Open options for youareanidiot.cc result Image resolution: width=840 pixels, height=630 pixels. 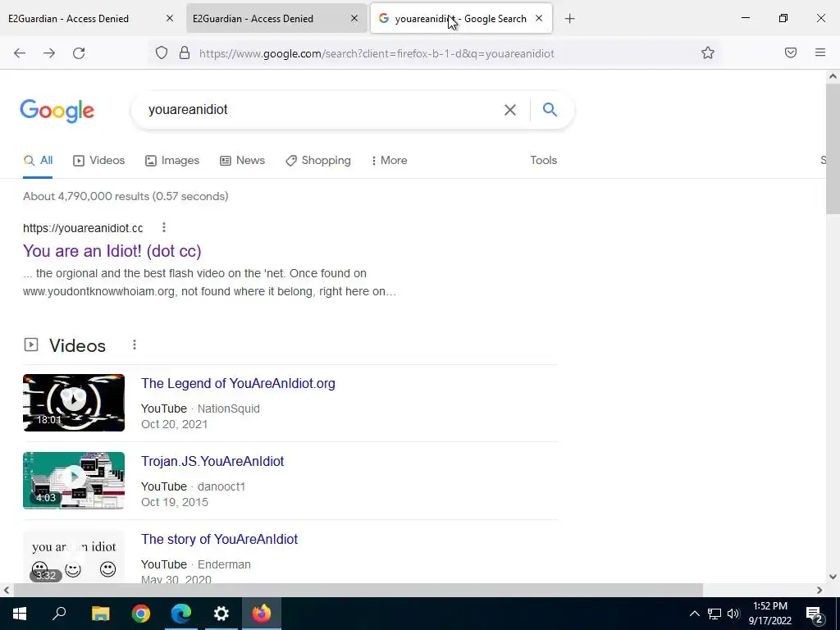coord(164,228)
